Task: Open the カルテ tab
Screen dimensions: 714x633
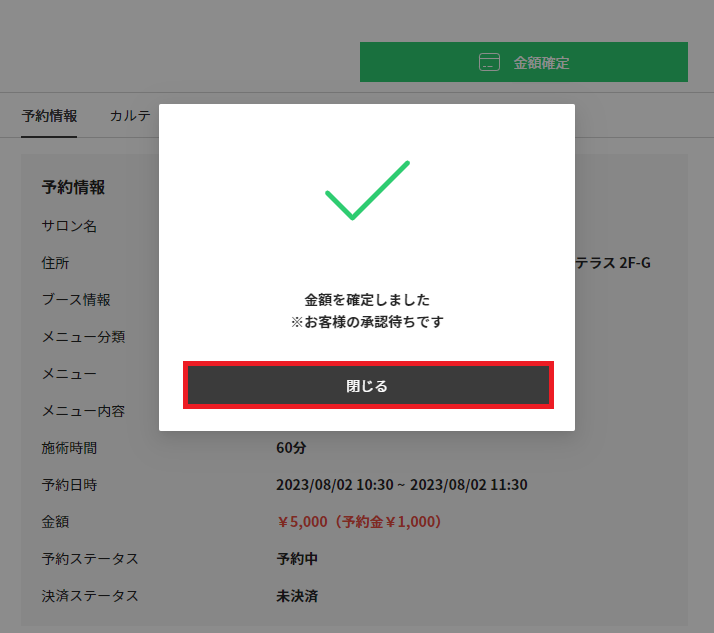Action: click(x=130, y=115)
